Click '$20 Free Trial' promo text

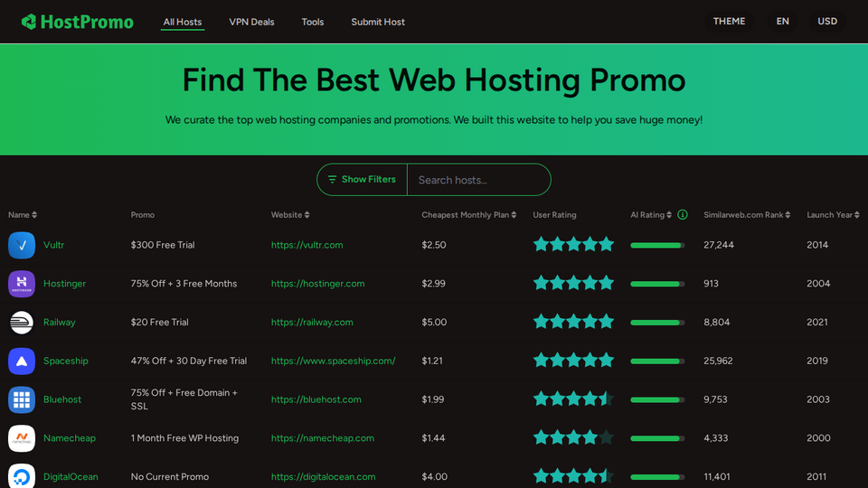(x=159, y=322)
